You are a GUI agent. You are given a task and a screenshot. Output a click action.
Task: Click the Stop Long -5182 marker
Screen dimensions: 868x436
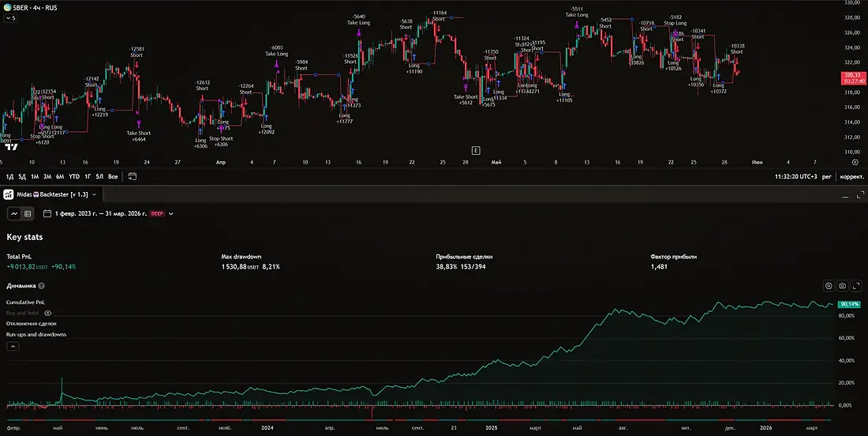click(x=675, y=21)
